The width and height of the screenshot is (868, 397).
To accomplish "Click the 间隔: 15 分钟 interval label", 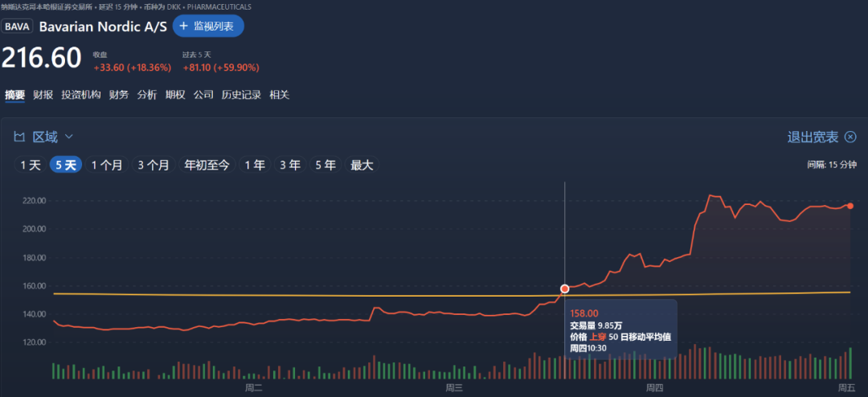I will 832,165.
